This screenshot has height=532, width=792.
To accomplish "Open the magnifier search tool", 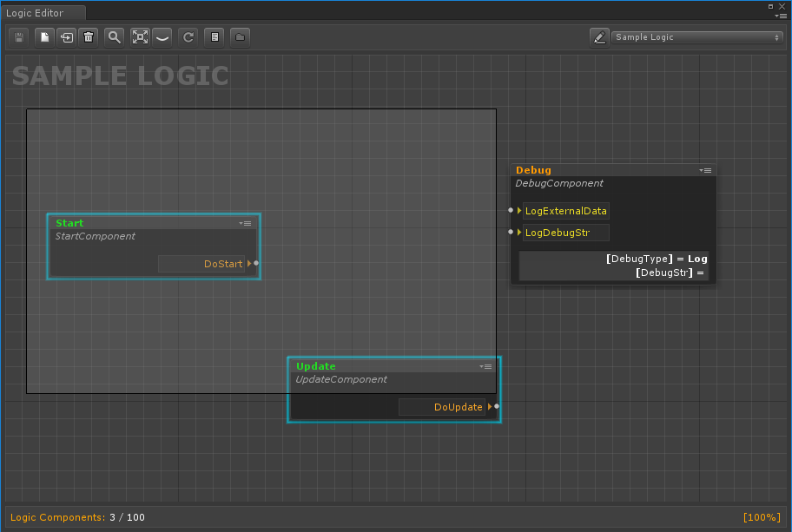I will pos(114,37).
